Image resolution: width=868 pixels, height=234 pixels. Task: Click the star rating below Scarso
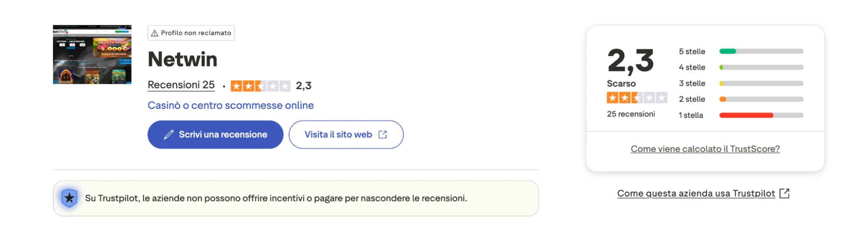tap(637, 98)
